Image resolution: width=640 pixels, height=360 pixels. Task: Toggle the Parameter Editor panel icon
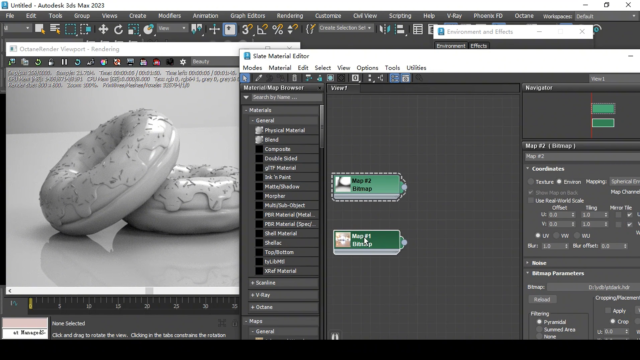[405, 78]
